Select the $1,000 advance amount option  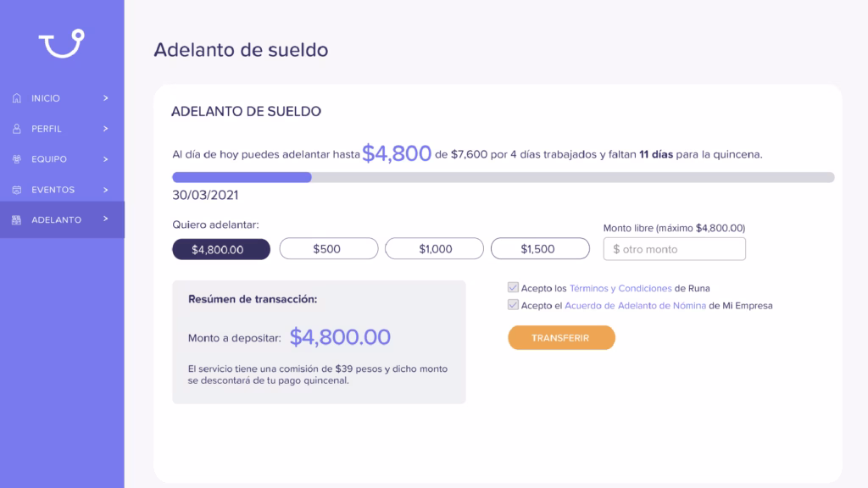pos(434,248)
